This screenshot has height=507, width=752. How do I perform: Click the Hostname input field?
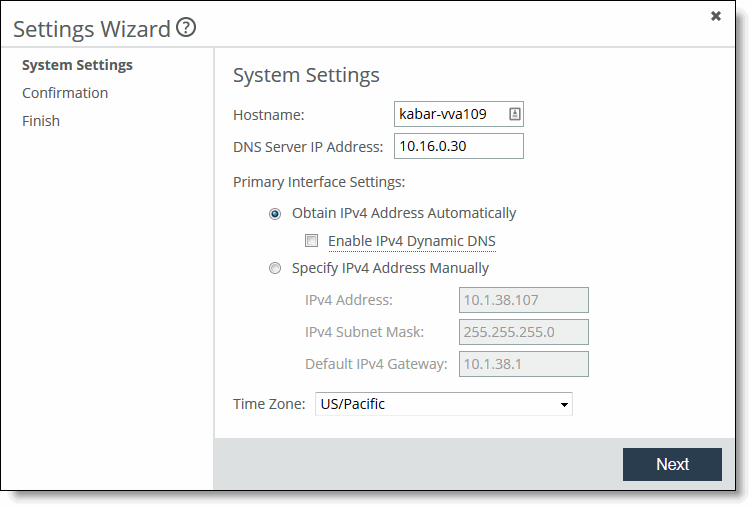[448, 114]
